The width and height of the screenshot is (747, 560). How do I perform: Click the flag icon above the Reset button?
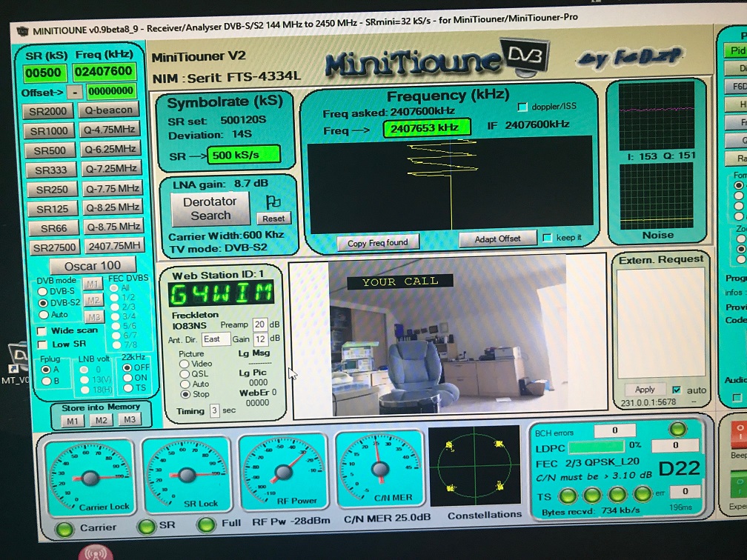point(273,202)
